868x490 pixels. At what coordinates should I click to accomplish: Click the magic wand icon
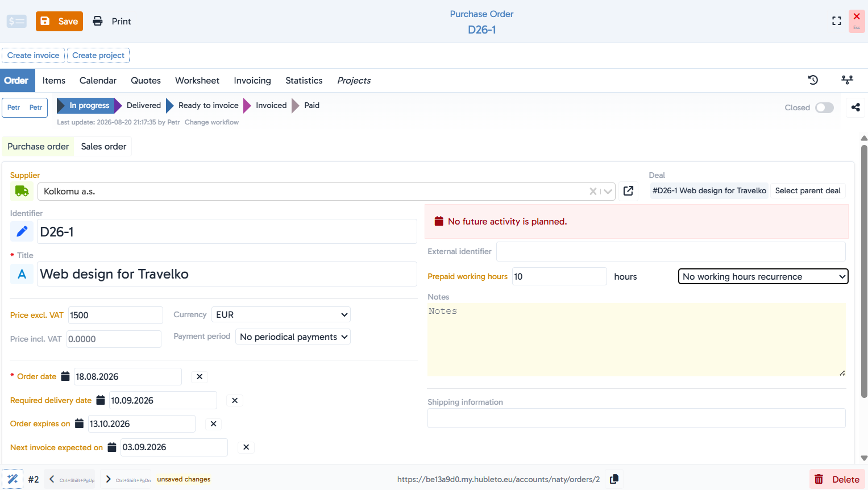click(x=13, y=479)
